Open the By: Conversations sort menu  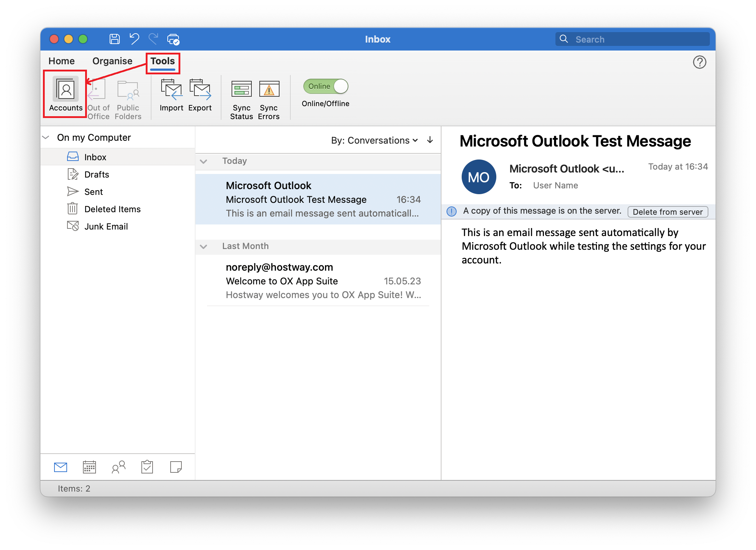[x=374, y=140]
